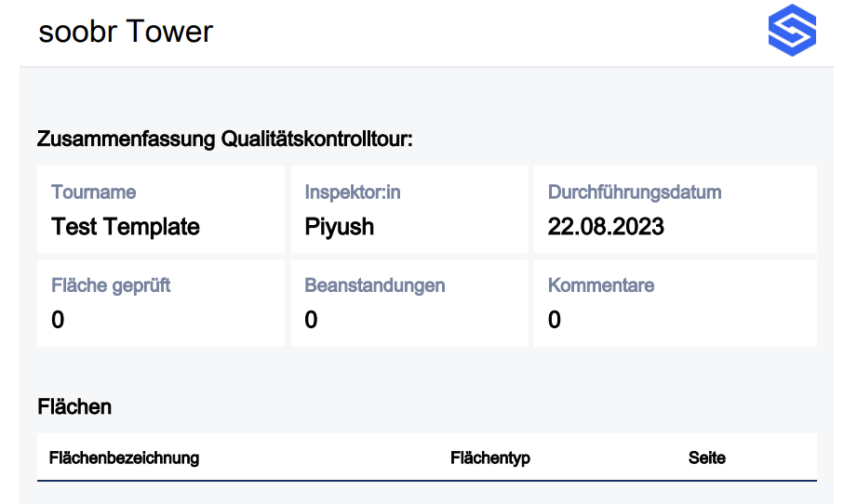Click the Tourname label
Image resolution: width=844 pixels, height=504 pixels.
[94, 192]
